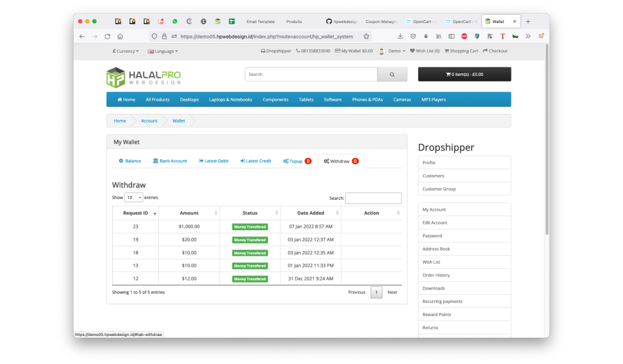Expand the Language dropdown
623x364 pixels.
pyautogui.click(x=163, y=51)
